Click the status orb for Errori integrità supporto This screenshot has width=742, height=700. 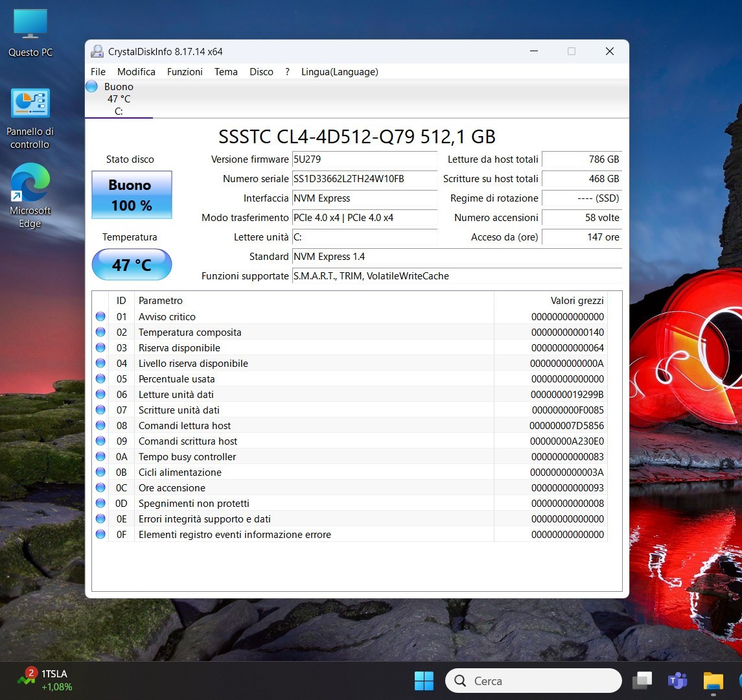[100, 519]
